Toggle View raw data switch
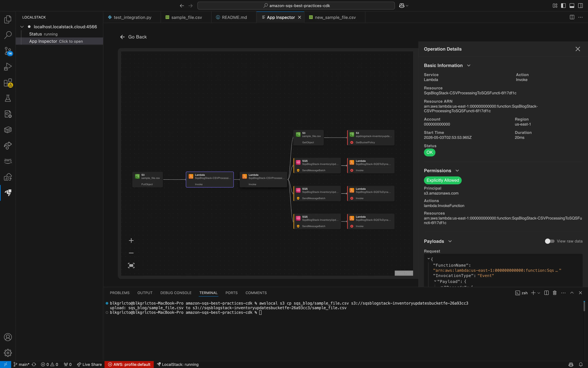The width and height of the screenshot is (588, 368). (550, 241)
